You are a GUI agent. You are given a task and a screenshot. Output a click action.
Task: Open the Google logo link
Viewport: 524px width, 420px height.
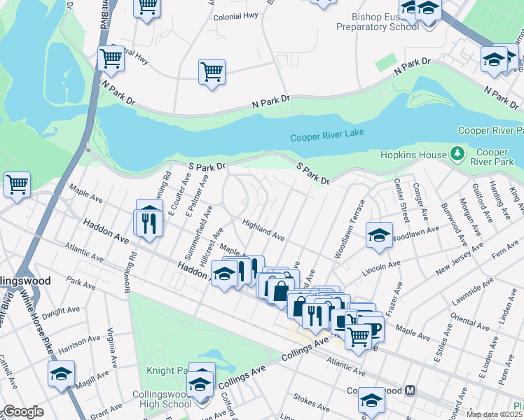point(23,412)
